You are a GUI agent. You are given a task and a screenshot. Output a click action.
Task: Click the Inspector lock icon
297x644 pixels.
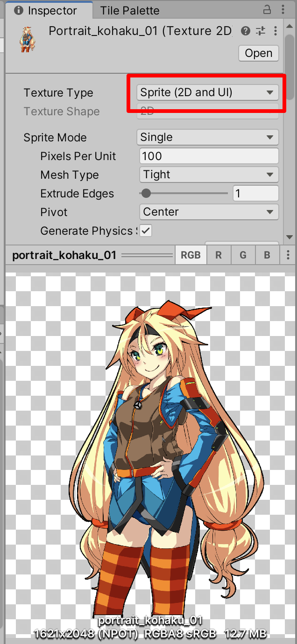point(267,9)
